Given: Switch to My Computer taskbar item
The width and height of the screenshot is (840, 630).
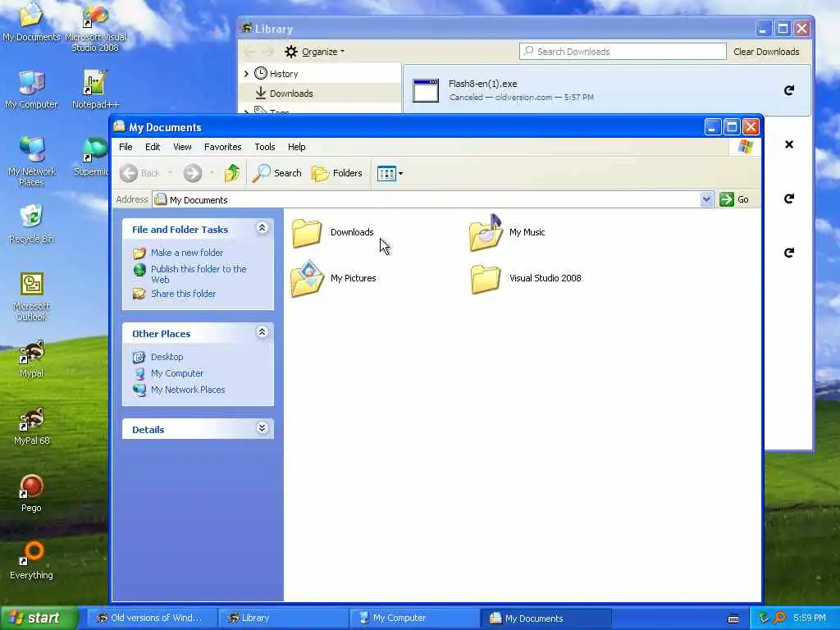Looking at the screenshot, I should coord(414,618).
